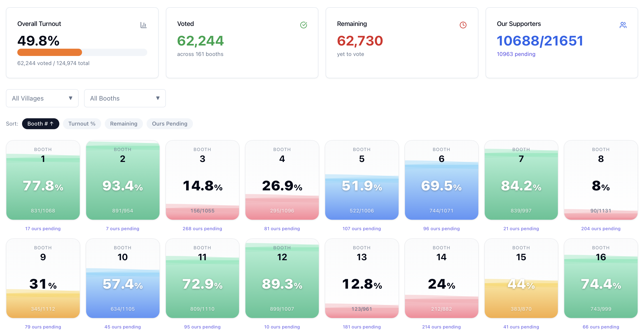This screenshot has width=644, height=333.
Task: Open Booth 8 card with 8% turnout
Action: 601,180
